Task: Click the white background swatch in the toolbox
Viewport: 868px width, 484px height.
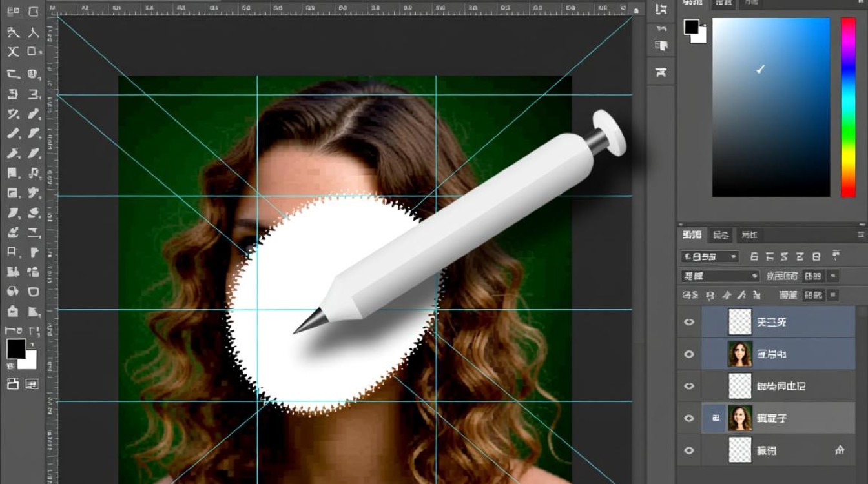Action: (30, 361)
